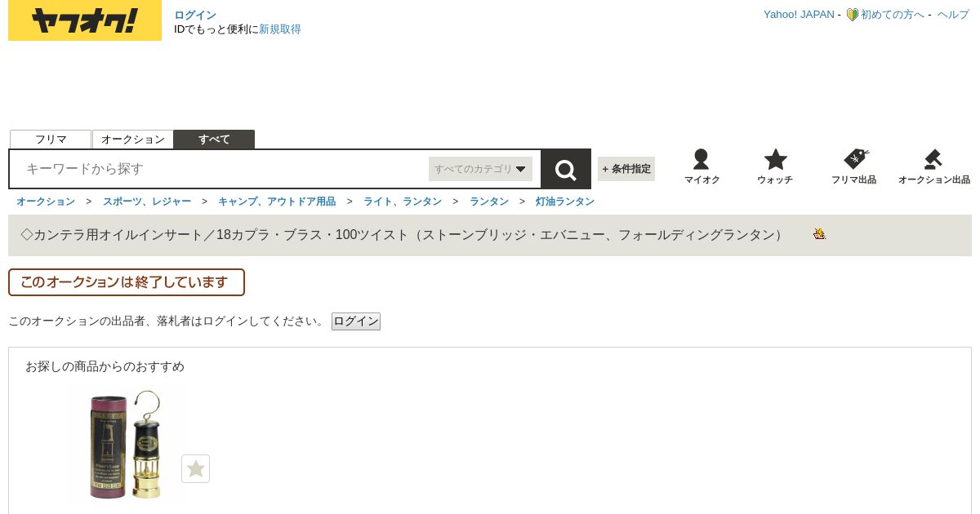Screen dimensions: 980x514
Task: Toggle the watch star on recommended lantern
Action: 195,468
